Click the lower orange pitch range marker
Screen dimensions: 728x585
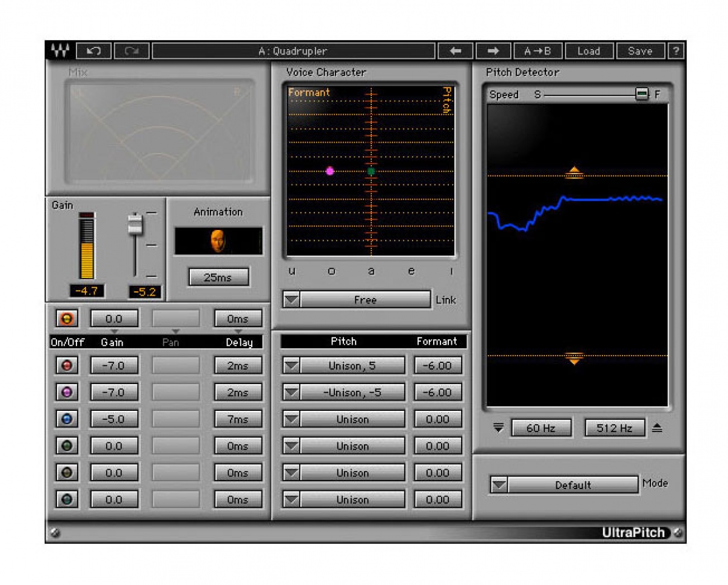(x=574, y=358)
